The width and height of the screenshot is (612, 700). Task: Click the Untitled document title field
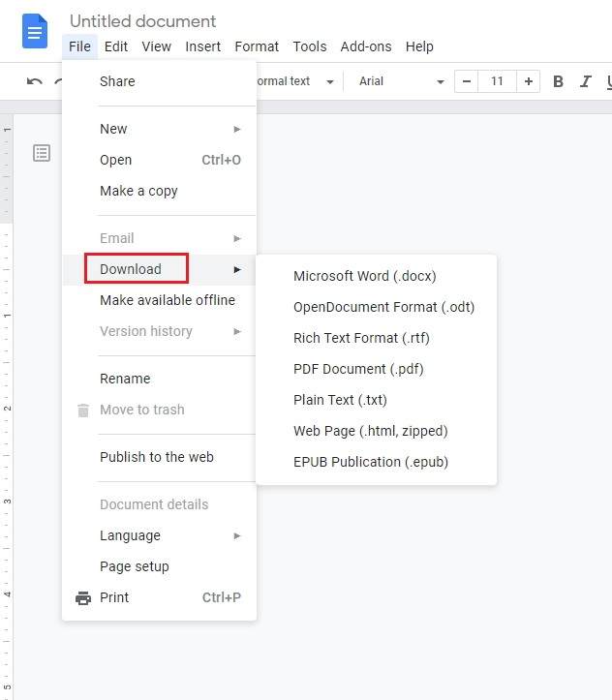point(143,21)
